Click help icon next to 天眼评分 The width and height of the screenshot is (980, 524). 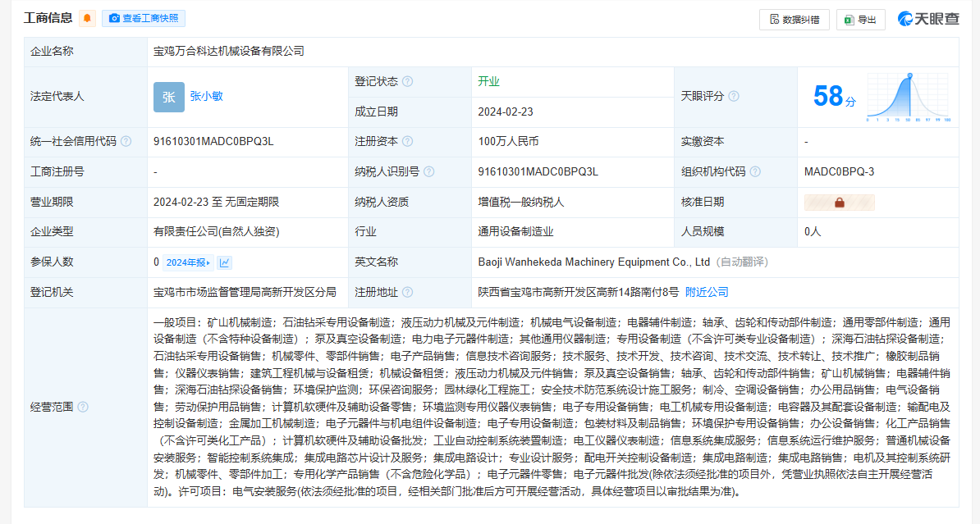[734, 96]
